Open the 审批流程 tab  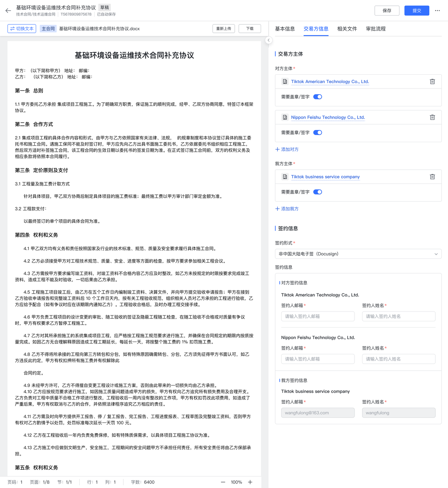pyautogui.click(x=375, y=29)
